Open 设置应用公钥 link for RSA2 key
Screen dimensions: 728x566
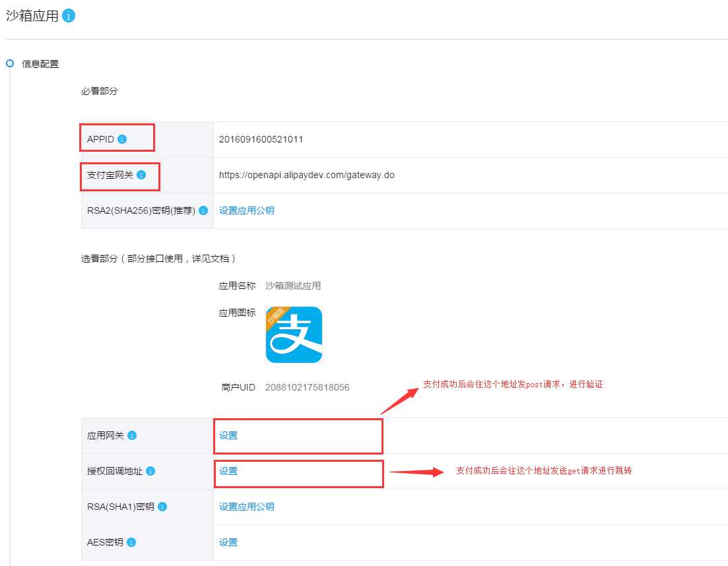click(x=247, y=210)
